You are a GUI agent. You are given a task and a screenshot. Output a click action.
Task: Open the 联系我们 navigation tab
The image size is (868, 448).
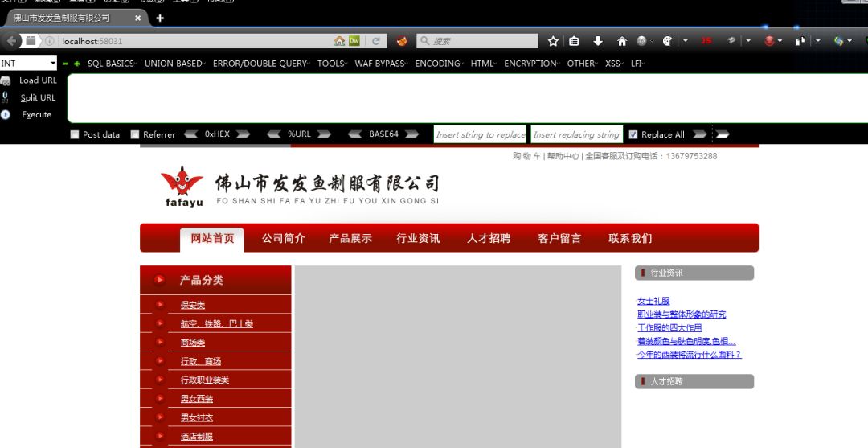631,239
